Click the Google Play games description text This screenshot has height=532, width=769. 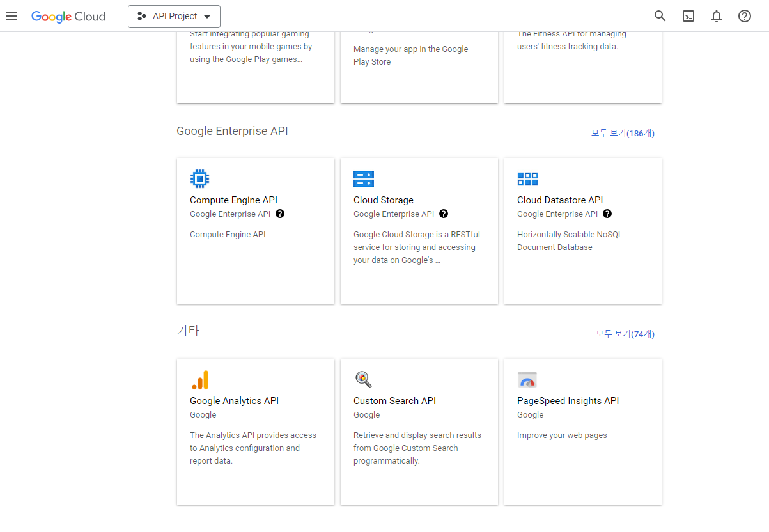(x=251, y=47)
